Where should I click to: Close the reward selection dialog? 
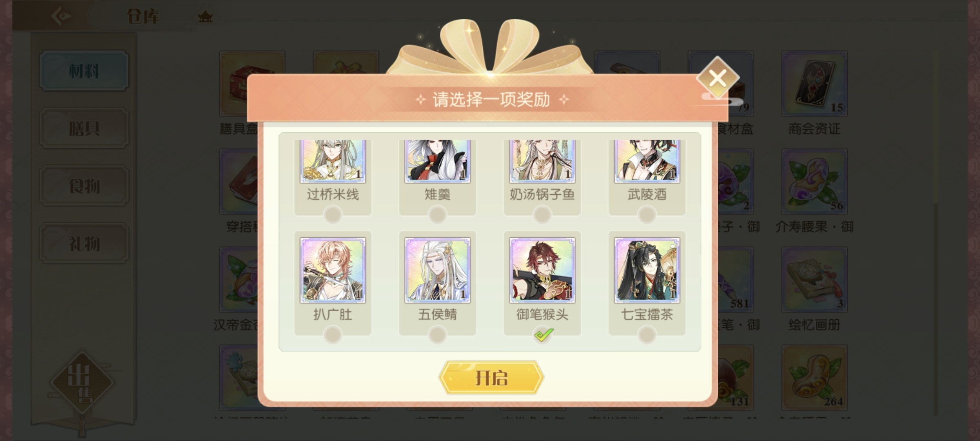[x=717, y=78]
